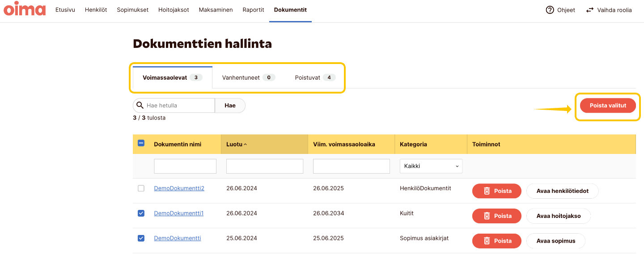Click the 26.06.2034 expiry date

click(x=329, y=213)
